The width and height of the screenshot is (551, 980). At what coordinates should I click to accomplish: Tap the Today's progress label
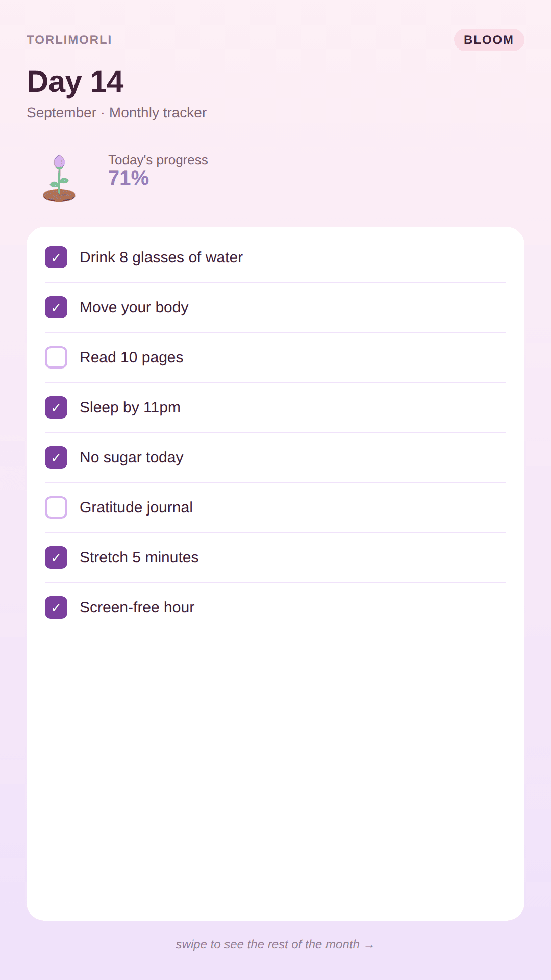tap(158, 160)
